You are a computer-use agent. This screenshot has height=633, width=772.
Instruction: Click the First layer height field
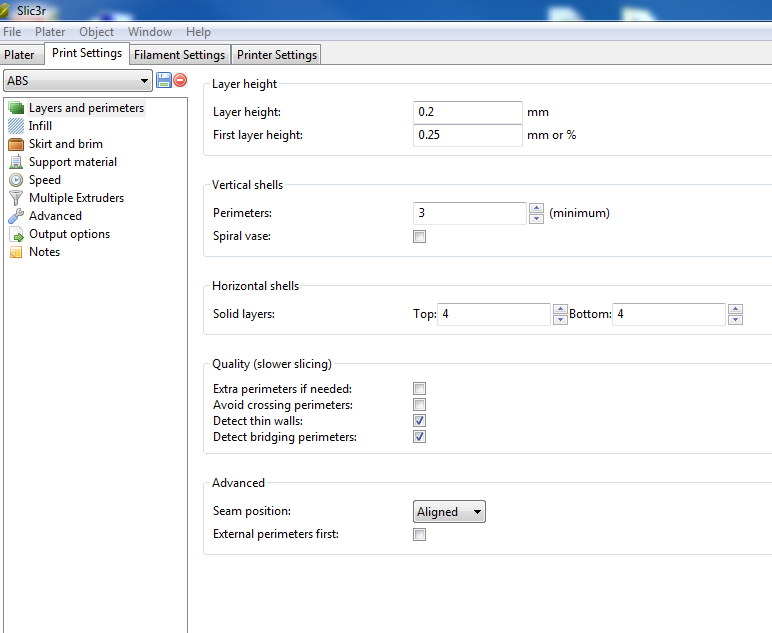point(468,135)
